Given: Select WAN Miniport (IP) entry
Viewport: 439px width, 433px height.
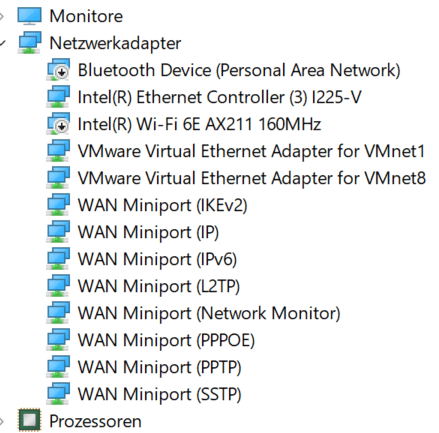Looking at the screenshot, I should 148,232.
